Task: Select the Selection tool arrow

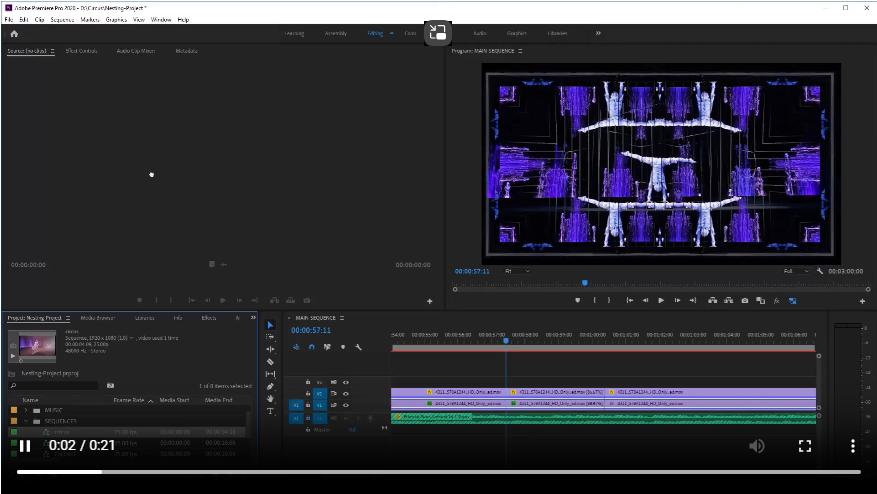Action: tap(270, 325)
